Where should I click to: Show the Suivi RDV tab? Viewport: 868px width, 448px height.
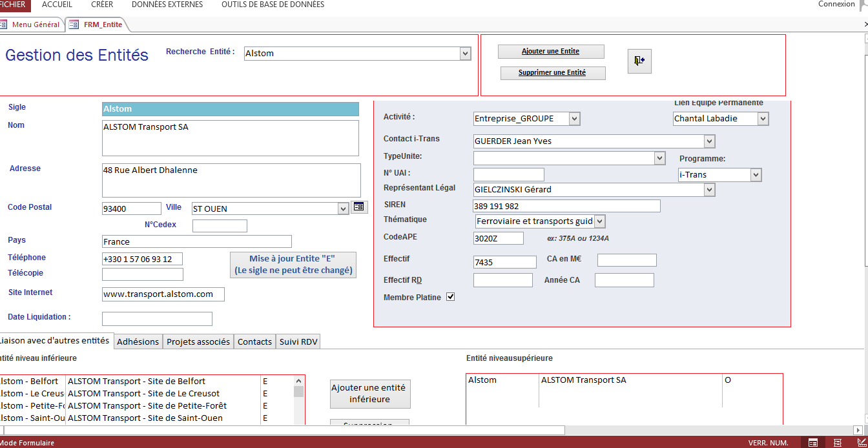click(298, 342)
